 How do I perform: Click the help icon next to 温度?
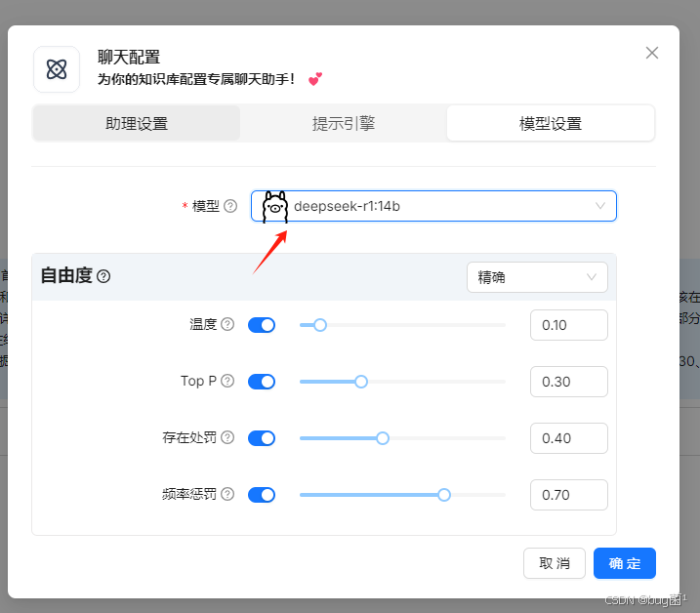(227, 324)
